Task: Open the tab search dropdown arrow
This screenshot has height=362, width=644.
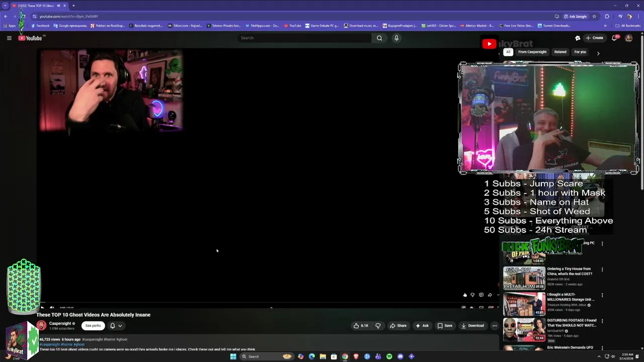Action: (5, 6)
